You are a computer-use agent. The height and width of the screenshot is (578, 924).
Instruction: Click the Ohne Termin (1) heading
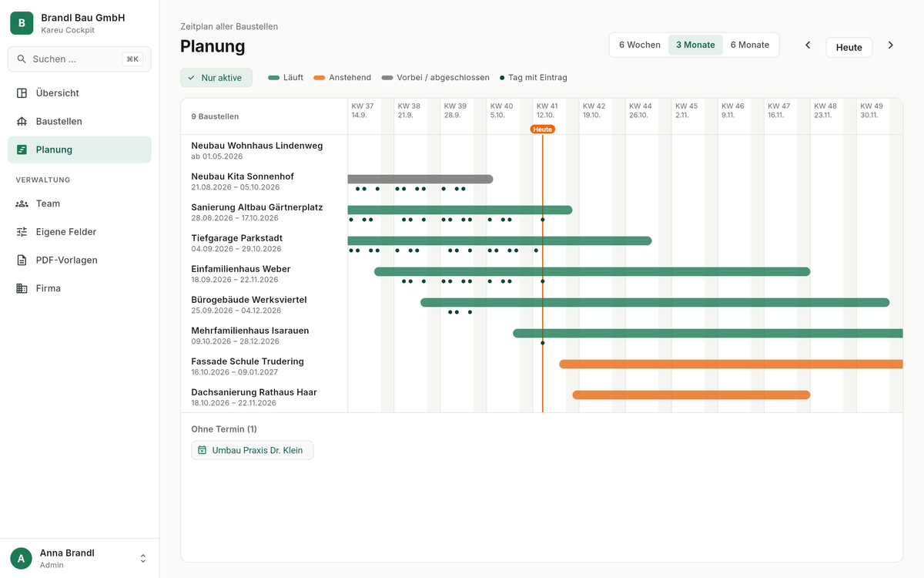click(224, 429)
